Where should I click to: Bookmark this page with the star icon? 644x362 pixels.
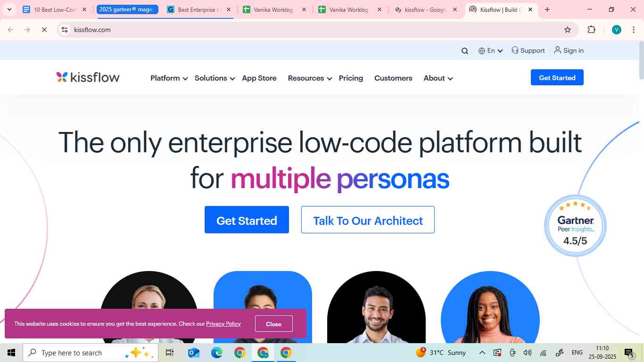coord(568,30)
